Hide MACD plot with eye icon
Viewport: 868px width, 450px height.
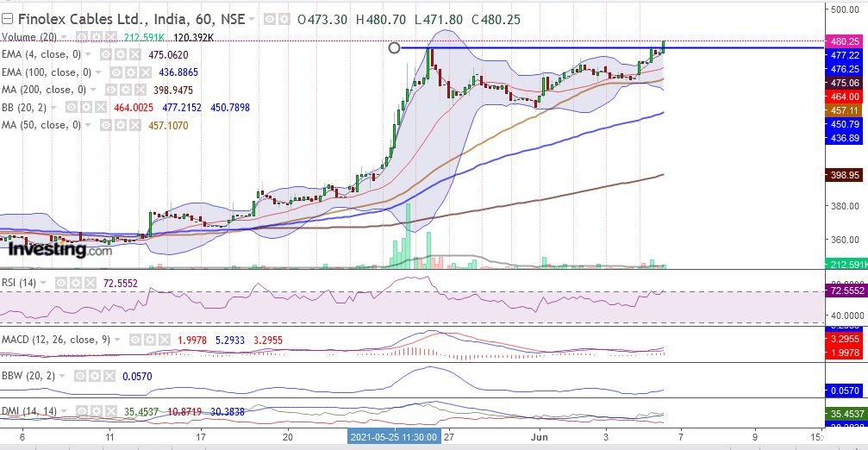point(135,340)
